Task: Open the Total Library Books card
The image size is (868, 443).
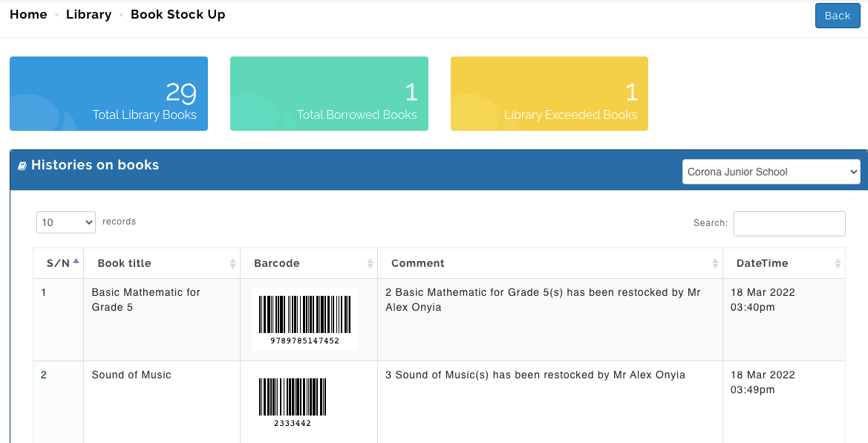Action: tap(108, 94)
